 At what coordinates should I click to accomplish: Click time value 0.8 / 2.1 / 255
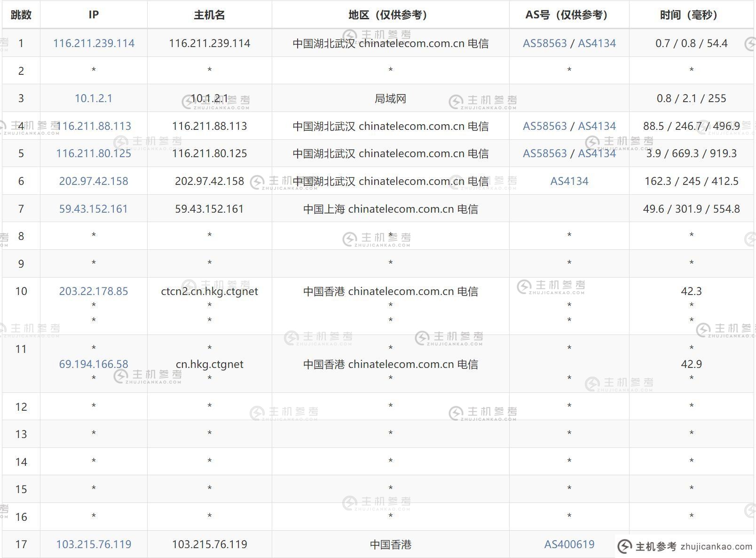pyautogui.click(x=691, y=98)
